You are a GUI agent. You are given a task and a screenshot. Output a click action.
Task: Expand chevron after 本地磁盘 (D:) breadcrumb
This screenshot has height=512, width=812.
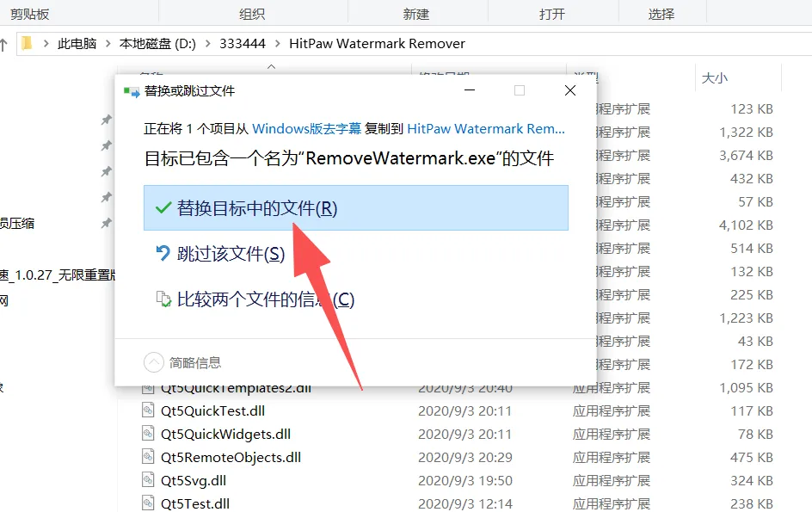click(x=207, y=44)
